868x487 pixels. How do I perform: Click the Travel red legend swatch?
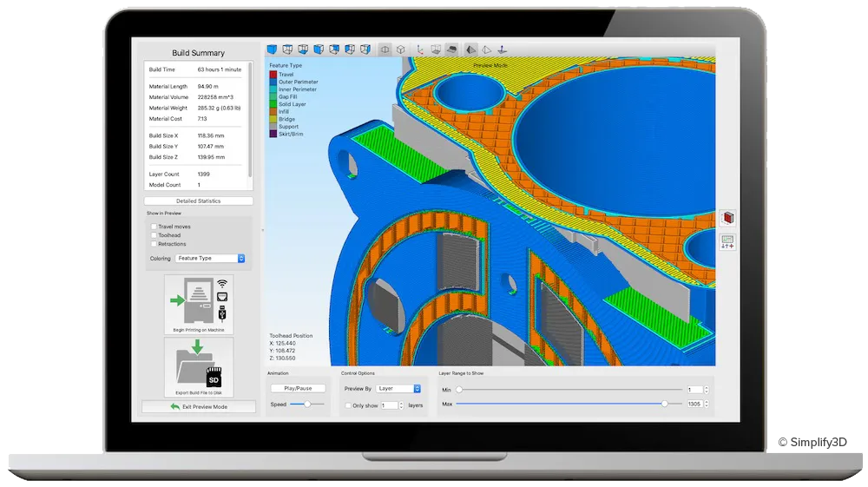[x=273, y=74]
